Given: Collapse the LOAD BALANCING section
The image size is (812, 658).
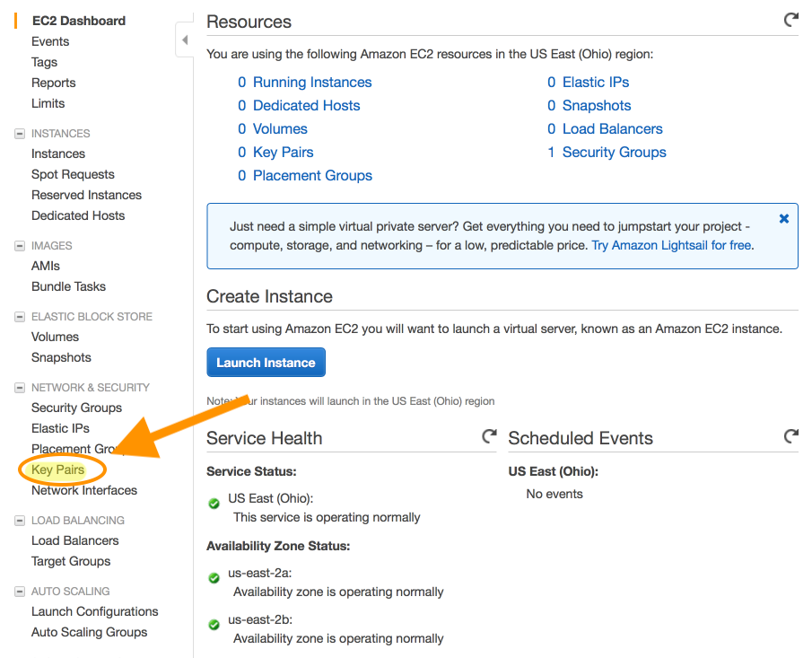Looking at the screenshot, I should point(20,520).
